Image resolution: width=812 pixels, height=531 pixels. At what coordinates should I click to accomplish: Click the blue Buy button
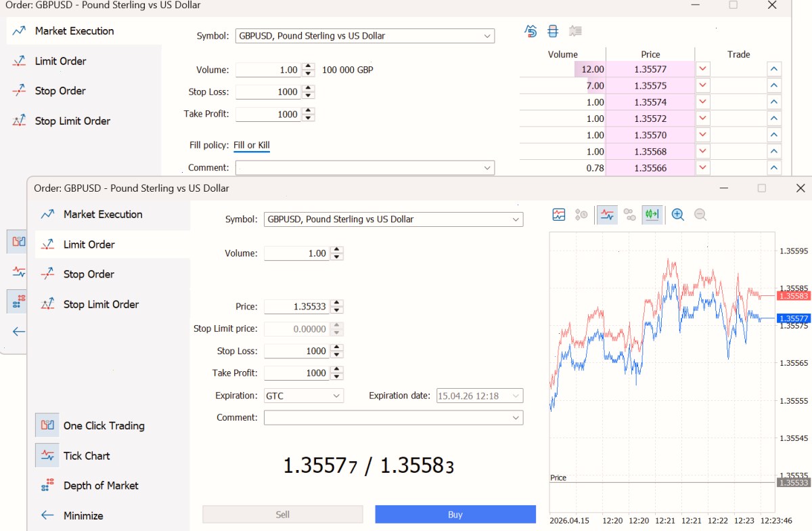[x=455, y=514]
